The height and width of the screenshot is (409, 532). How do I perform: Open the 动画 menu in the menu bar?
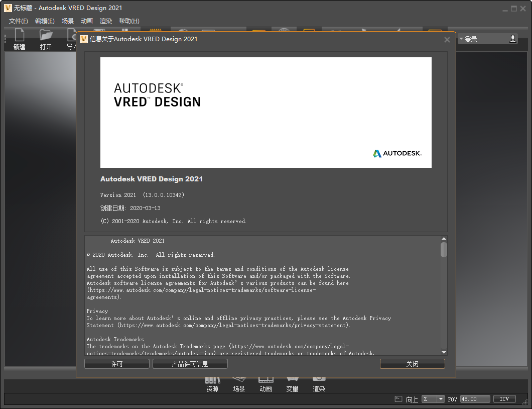pyautogui.click(x=86, y=21)
